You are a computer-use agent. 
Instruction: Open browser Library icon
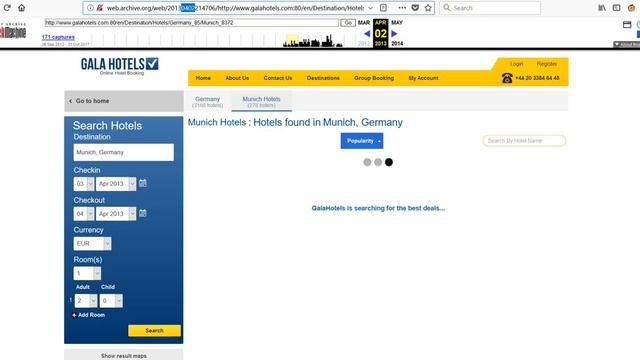pyautogui.click(x=602, y=8)
